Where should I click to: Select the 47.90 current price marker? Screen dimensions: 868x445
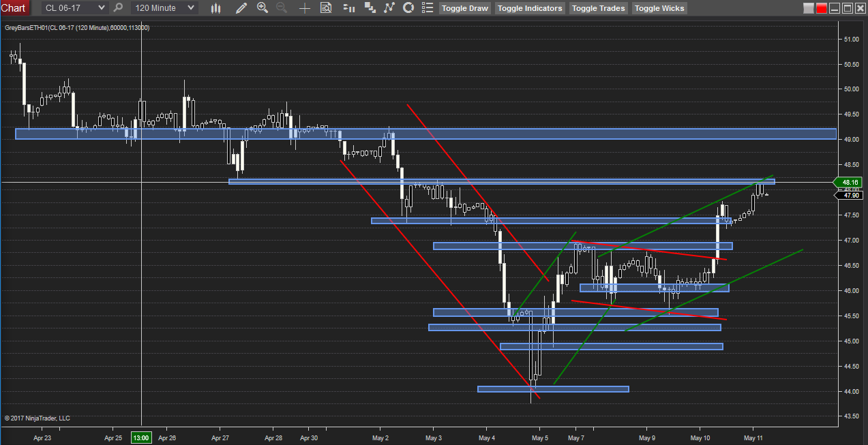pyautogui.click(x=850, y=196)
